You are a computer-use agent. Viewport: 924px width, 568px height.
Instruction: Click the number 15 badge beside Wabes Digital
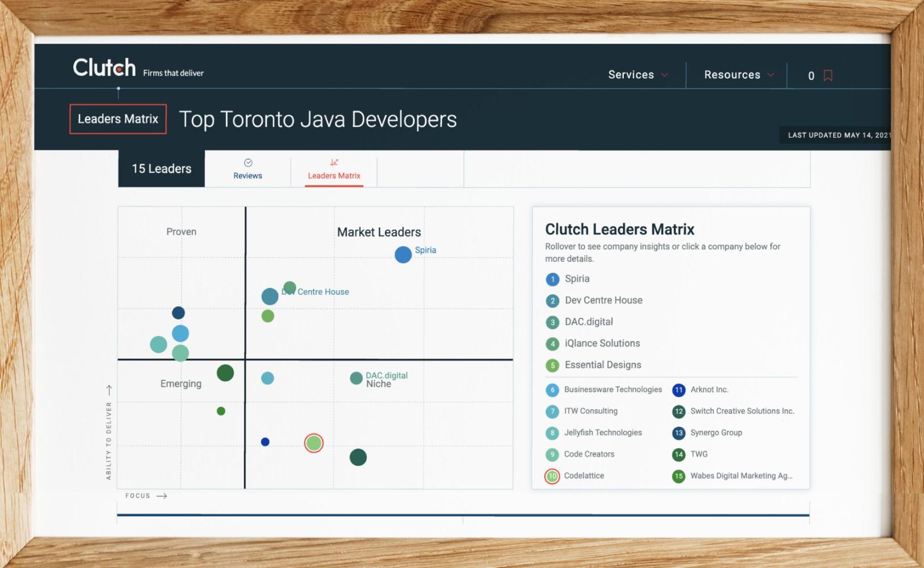pos(679,477)
